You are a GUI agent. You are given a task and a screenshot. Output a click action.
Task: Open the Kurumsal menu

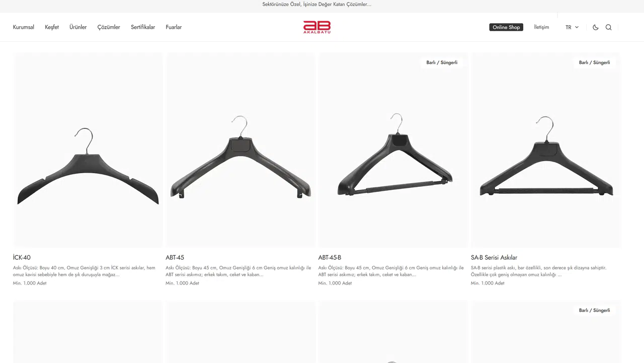(x=24, y=27)
